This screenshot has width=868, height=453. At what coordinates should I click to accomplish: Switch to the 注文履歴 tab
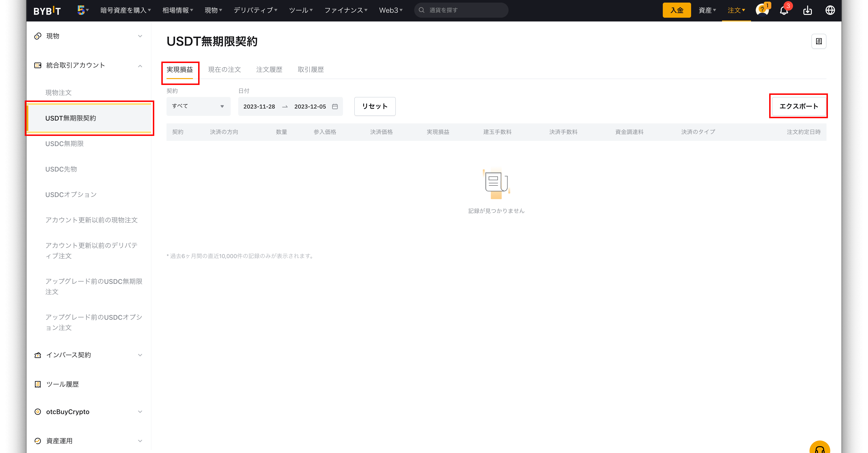(269, 70)
